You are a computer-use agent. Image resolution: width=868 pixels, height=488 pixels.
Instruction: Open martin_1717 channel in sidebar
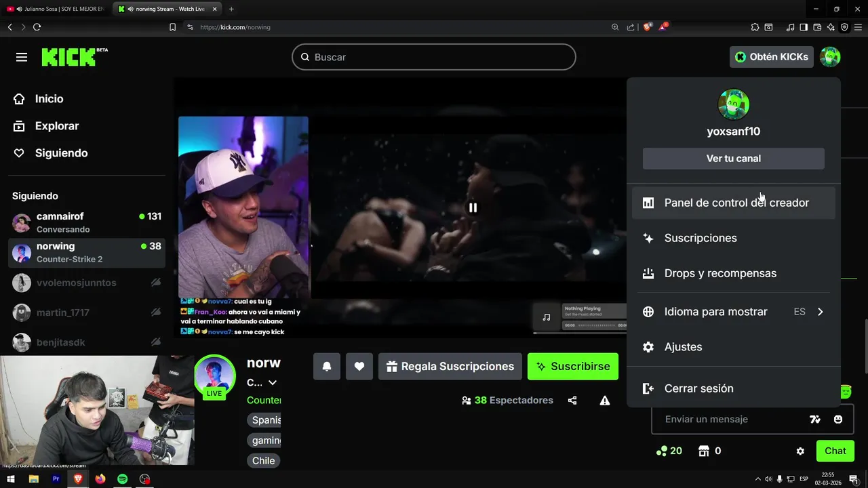click(x=87, y=312)
